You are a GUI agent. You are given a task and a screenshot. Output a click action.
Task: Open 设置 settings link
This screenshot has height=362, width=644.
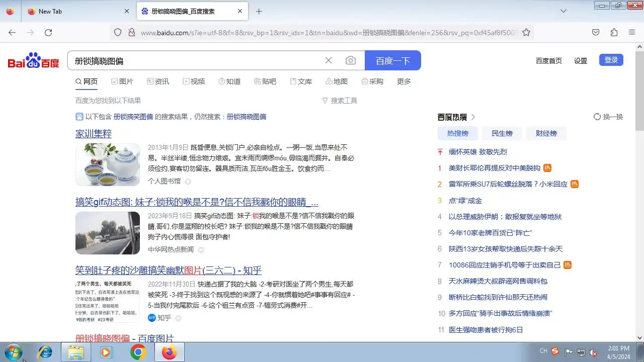pos(581,60)
